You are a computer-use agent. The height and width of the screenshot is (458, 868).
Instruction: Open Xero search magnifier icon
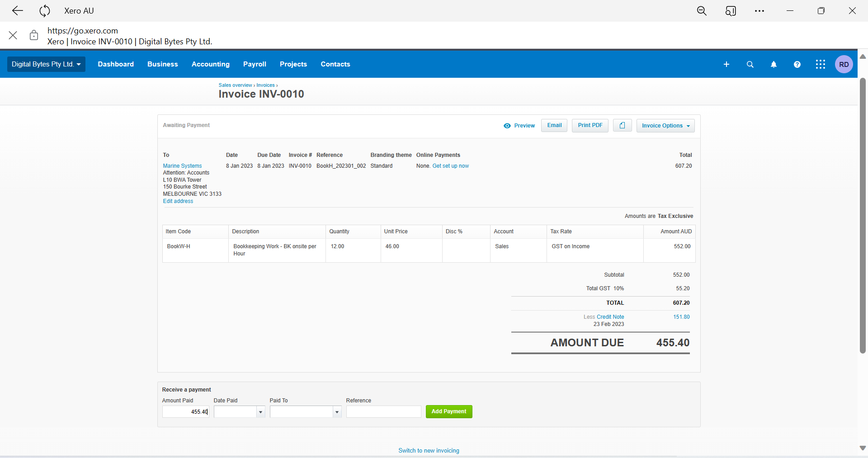point(750,64)
